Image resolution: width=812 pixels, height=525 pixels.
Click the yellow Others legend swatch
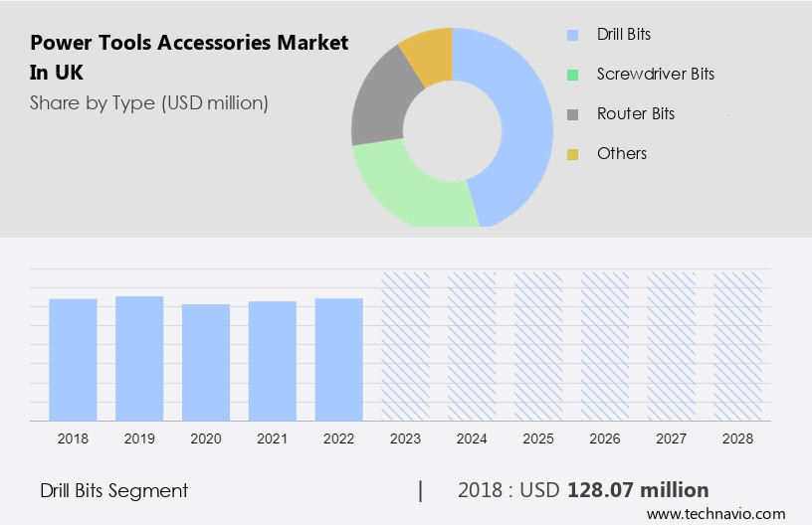pos(572,154)
